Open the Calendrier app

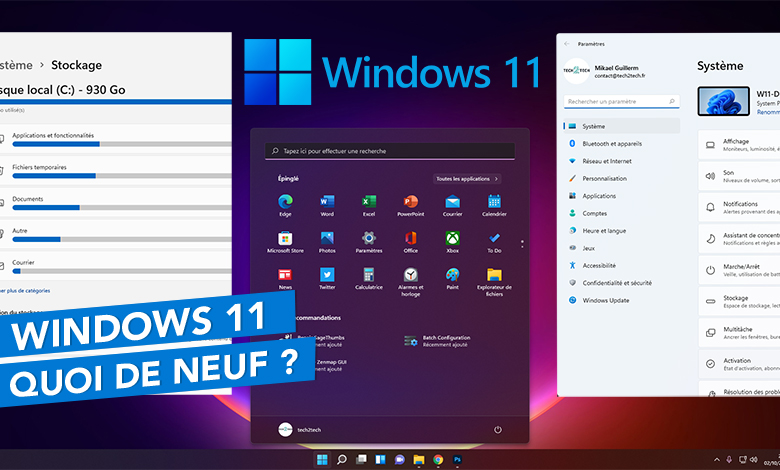(494, 205)
